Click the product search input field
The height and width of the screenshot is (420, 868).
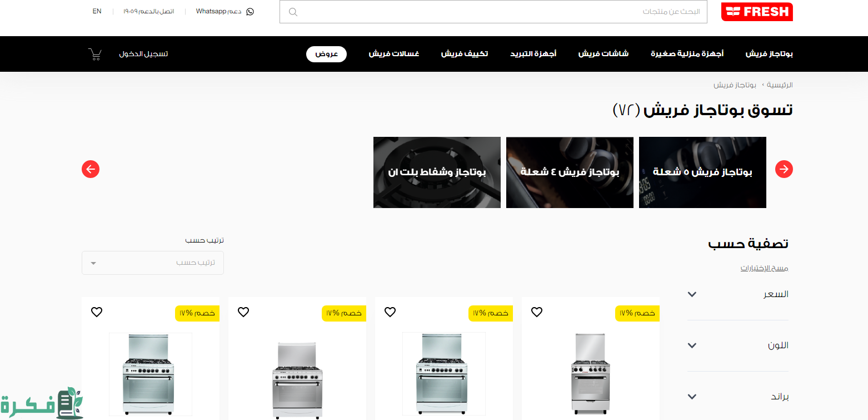pyautogui.click(x=493, y=12)
